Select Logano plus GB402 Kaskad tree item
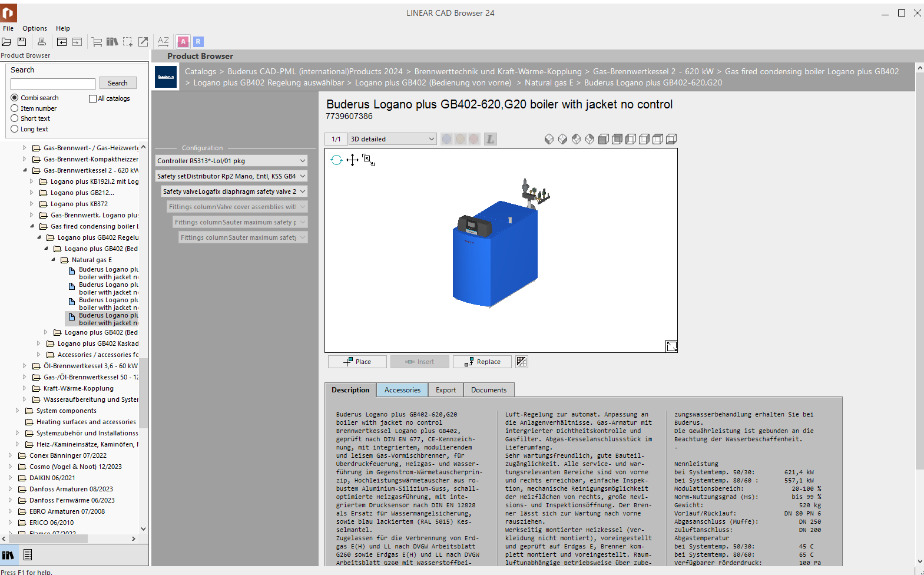This screenshot has width=924, height=575. click(98, 343)
